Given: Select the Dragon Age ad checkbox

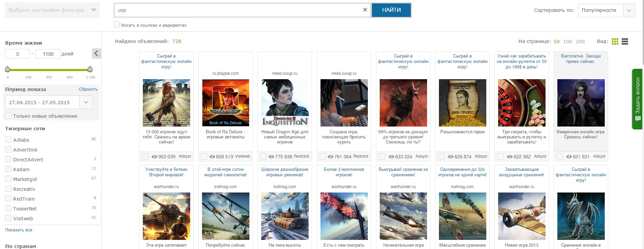Looking at the screenshot, I should coord(263,157).
